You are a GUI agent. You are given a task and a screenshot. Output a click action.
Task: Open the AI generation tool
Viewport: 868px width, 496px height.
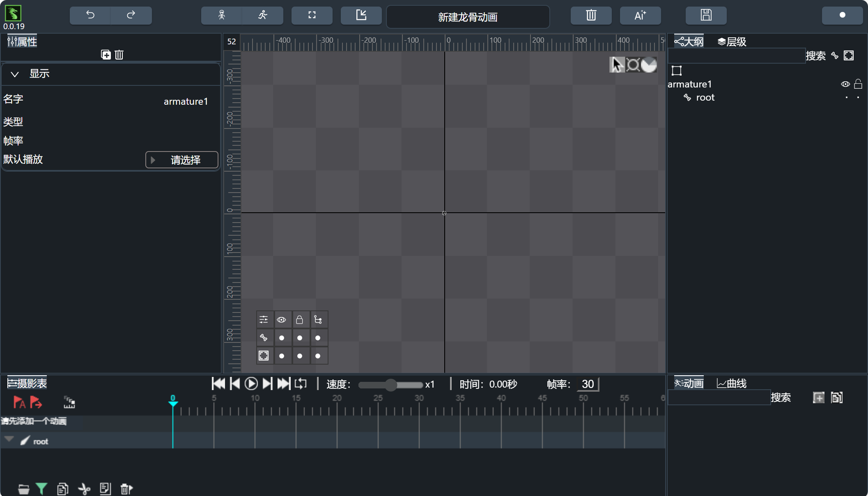641,16
